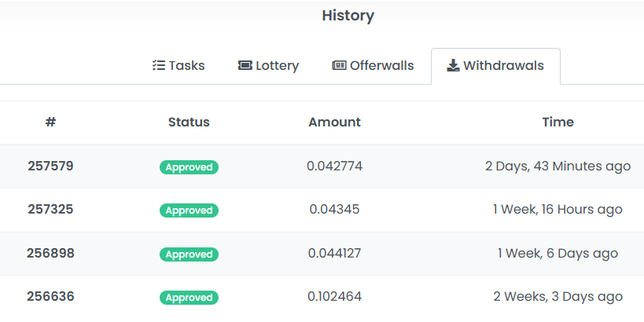Click time '2 Weeks, 3 Days ago'

click(558, 297)
